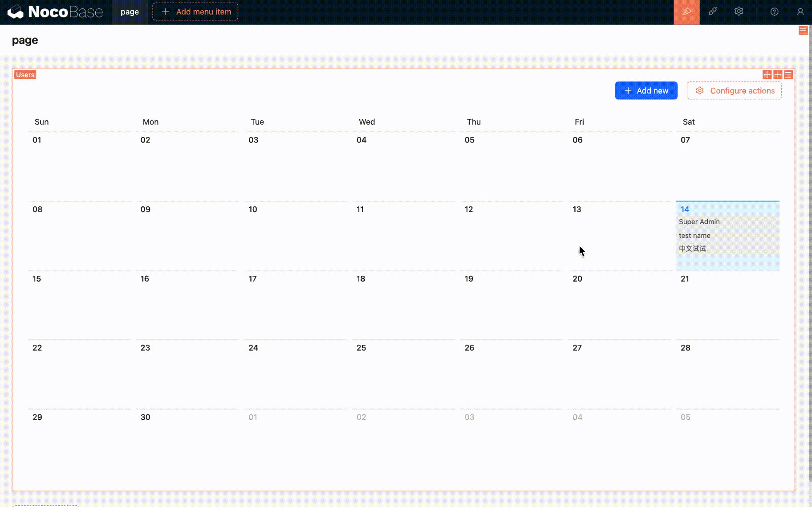This screenshot has width=812, height=507.
Task: Open the user profile icon
Action: tap(800, 12)
